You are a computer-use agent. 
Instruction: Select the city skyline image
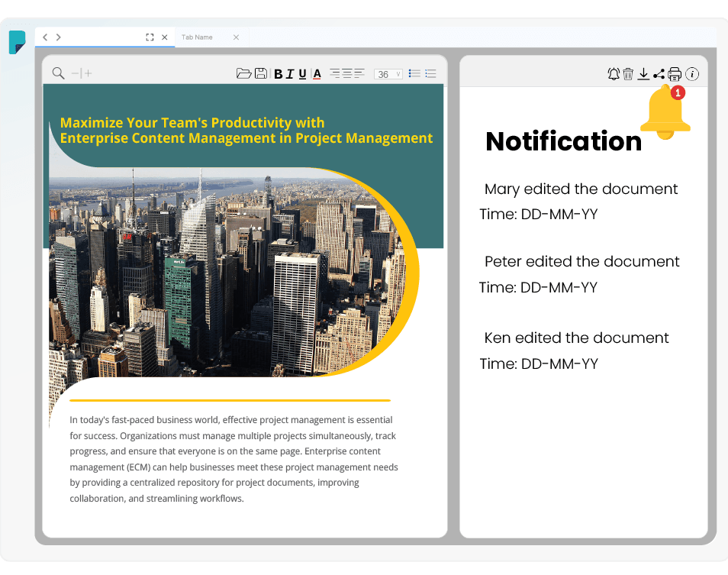point(227,272)
